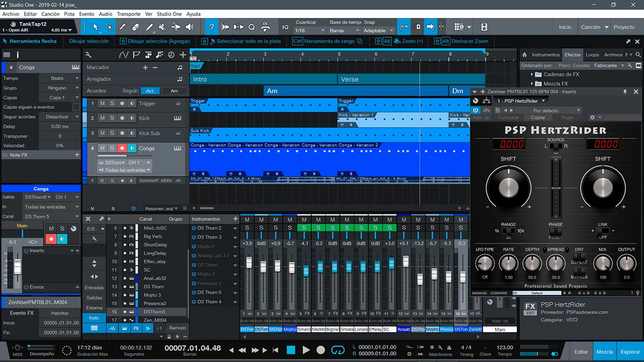
Task: Open the video player film icon
Action: tap(484, 27)
